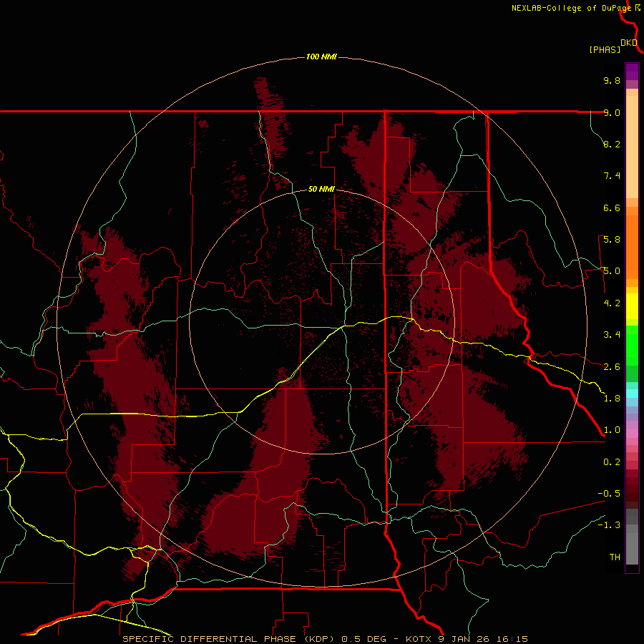The width and height of the screenshot is (644, 644).
Task: Click the dark orange segment of the color bar
Action: point(632,248)
